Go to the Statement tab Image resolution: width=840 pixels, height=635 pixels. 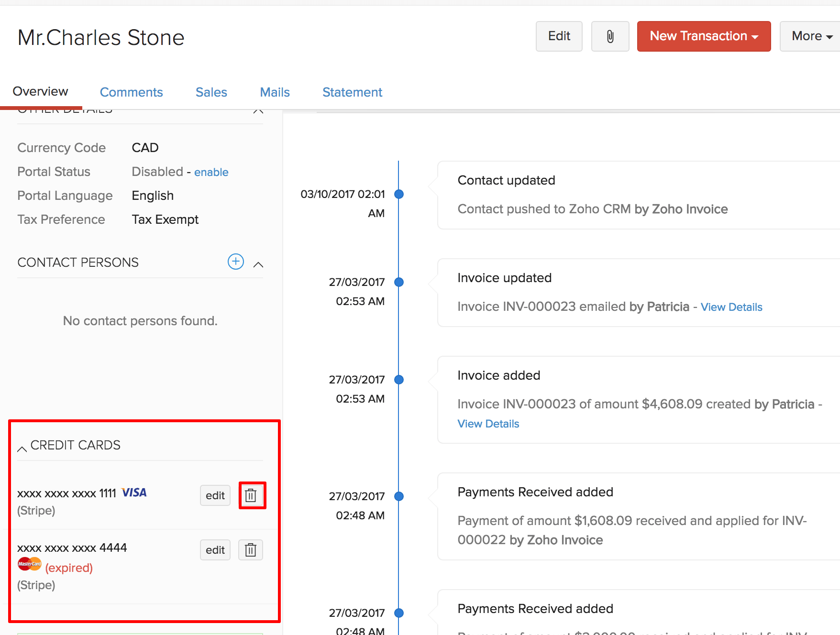pyautogui.click(x=352, y=92)
